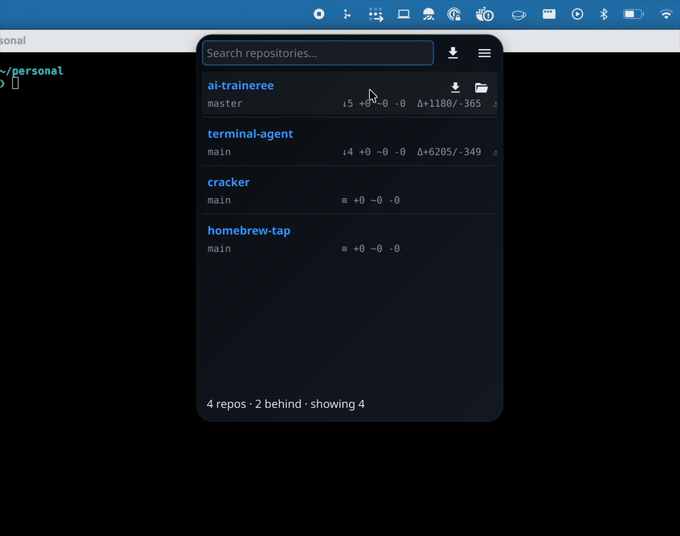
Task: Click the Δ+1180/-365 diff stat
Action: coord(449,104)
